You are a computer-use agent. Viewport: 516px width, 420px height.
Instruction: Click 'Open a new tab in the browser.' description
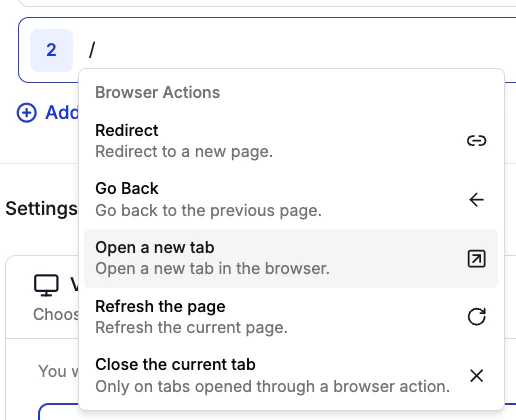[213, 269]
